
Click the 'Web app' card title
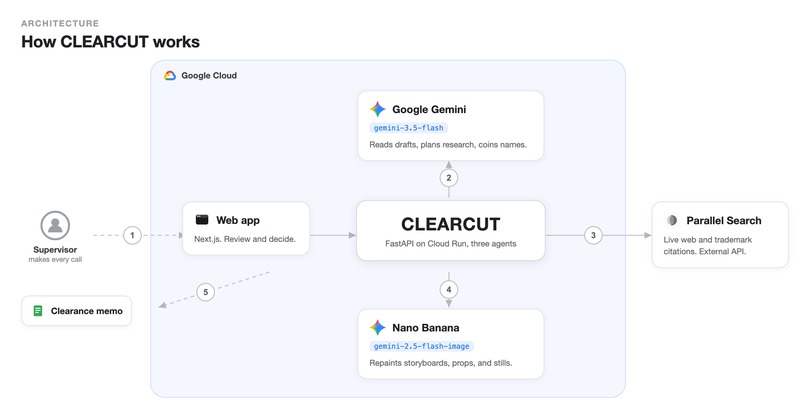[x=238, y=220]
